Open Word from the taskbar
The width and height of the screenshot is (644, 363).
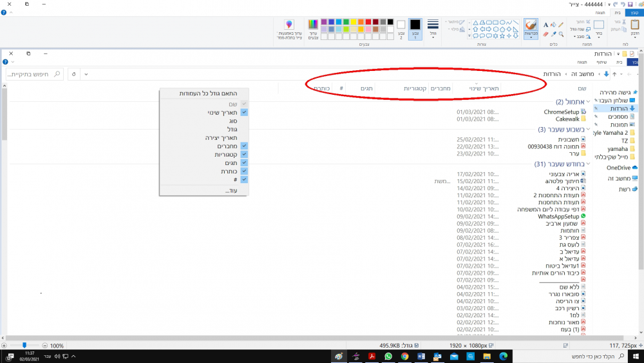point(421,357)
